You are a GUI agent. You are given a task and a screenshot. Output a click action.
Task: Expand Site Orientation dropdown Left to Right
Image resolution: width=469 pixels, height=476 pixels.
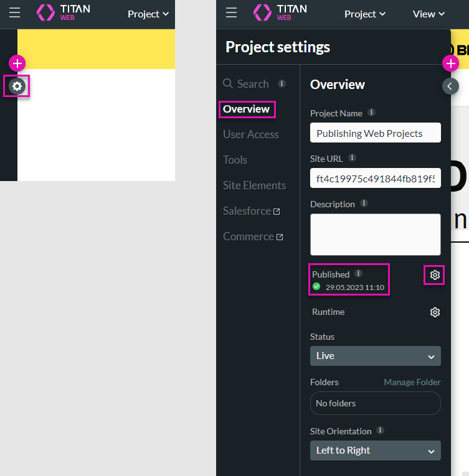point(376,450)
